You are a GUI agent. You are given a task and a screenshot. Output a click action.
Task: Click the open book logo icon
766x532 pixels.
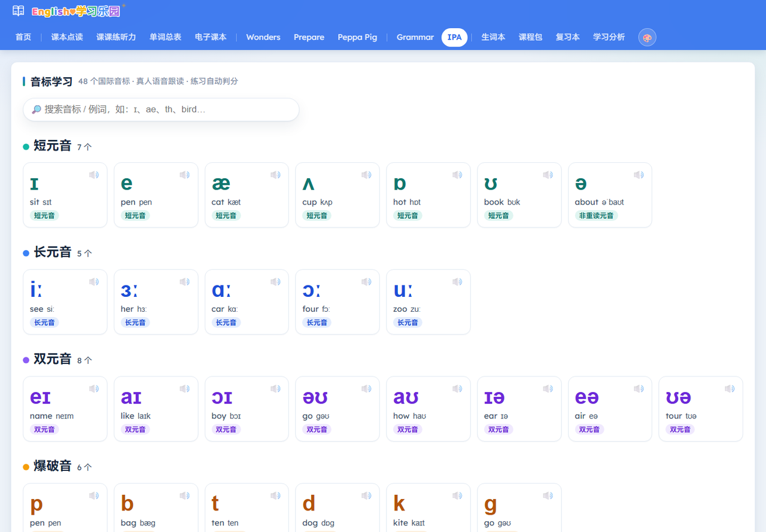pyautogui.click(x=19, y=11)
